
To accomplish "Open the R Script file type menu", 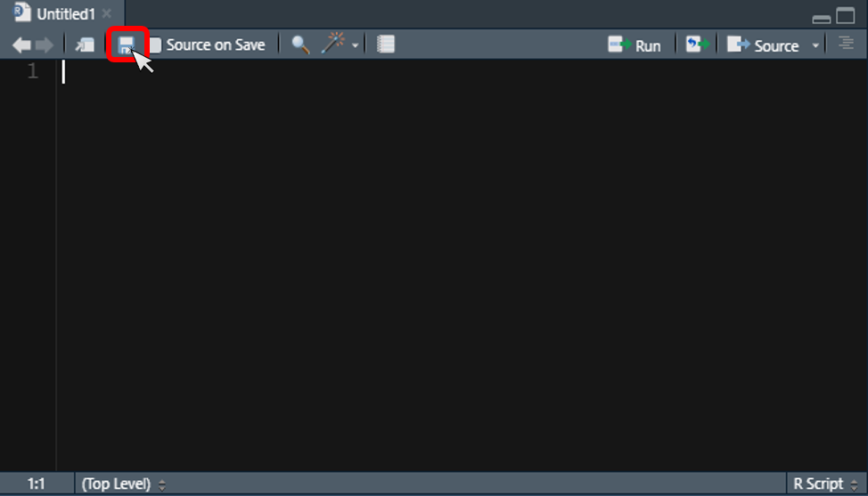I will click(x=824, y=484).
